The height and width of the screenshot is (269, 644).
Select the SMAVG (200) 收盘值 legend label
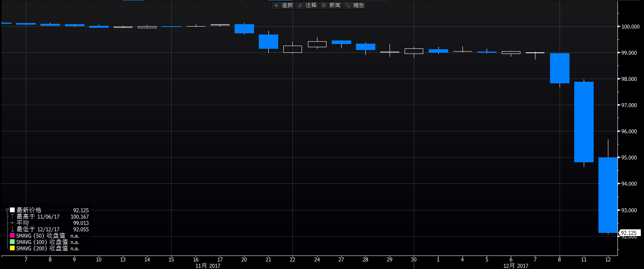coord(42,248)
